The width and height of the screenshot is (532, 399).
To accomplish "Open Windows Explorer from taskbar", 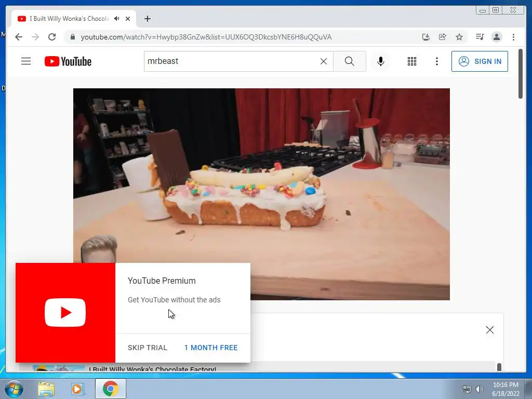I will (46, 389).
